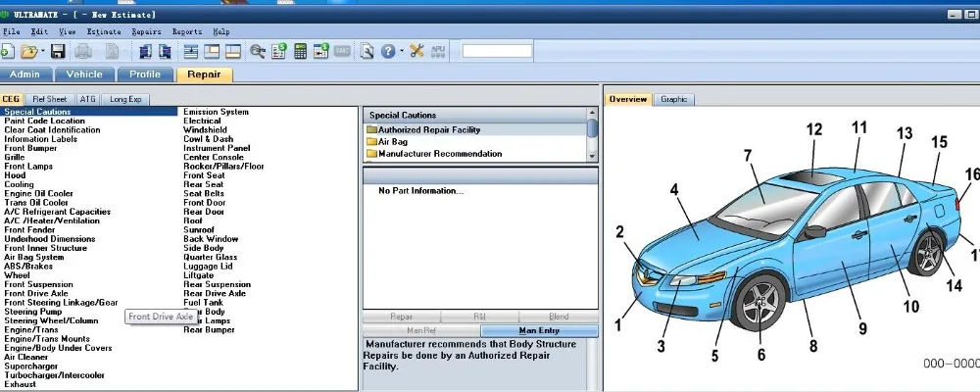This screenshot has height=392, width=980.
Task: Click the middle split-panel layout icon
Action: (x=212, y=51)
